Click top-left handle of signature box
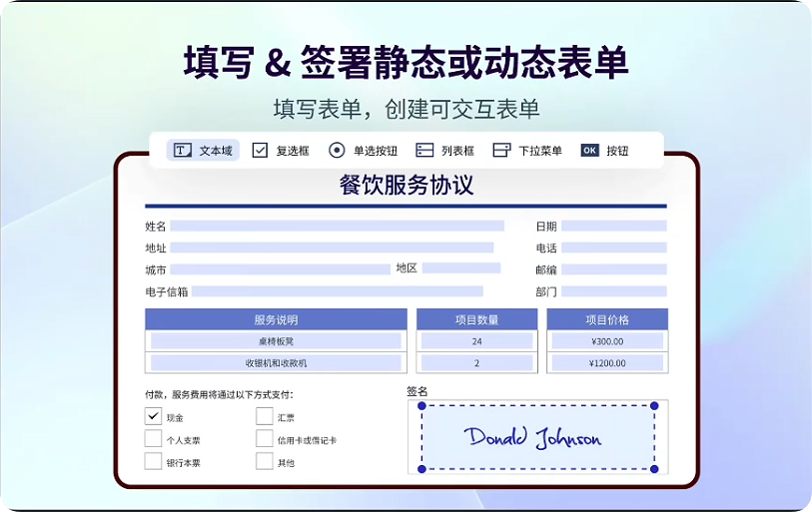Image resolution: width=812 pixels, height=512 pixels. pyautogui.click(x=421, y=406)
